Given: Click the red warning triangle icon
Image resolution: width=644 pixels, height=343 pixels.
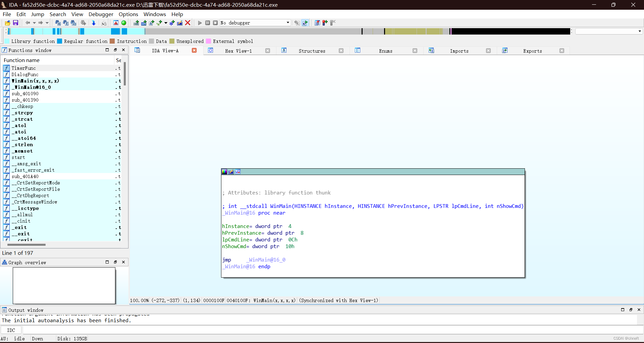Looking at the screenshot, I should tap(116, 23).
